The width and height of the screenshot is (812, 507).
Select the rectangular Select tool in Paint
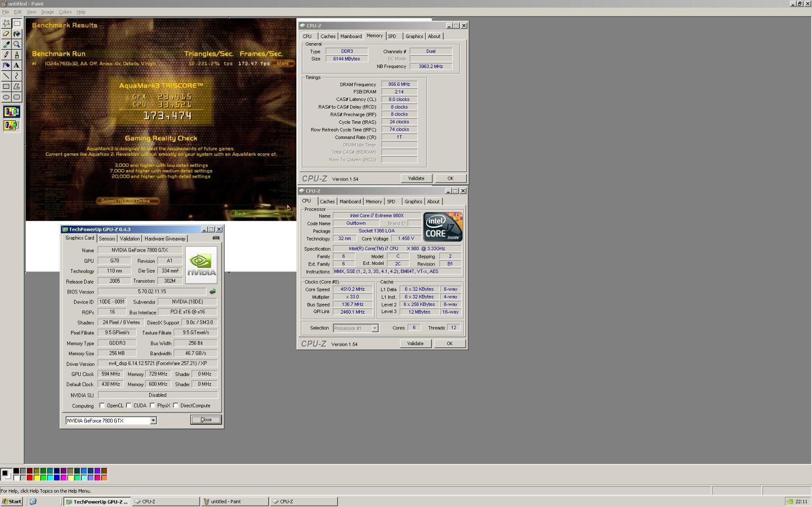pyautogui.click(x=17, y=23)
